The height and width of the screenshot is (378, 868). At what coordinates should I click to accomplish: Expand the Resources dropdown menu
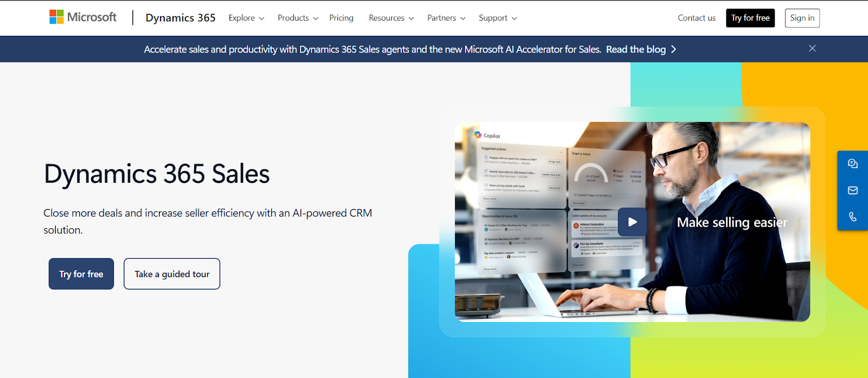point(391,18)
